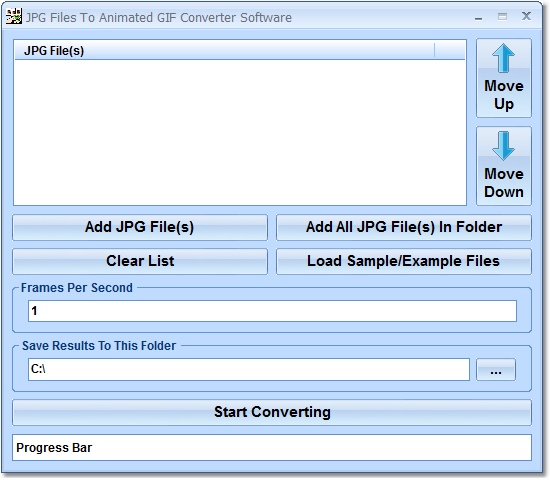
Task: Close the JPG to GIF converter window
Action: (526, 16)
